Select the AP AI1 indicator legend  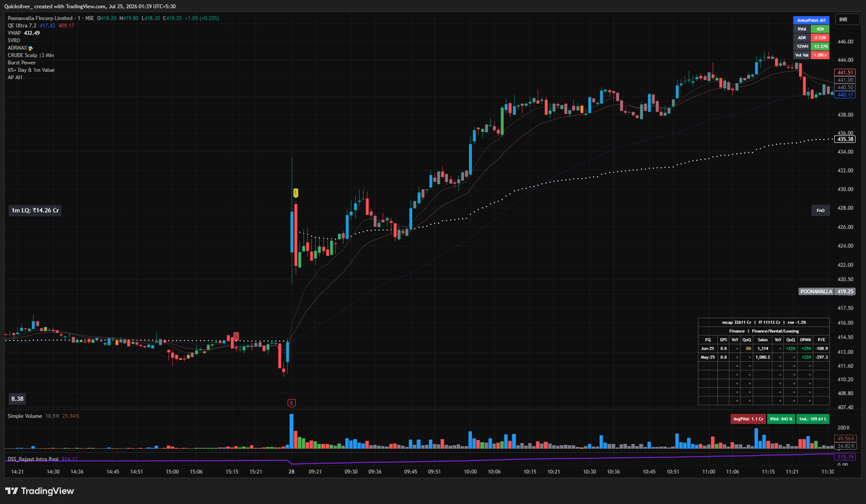tap(15, 78)
